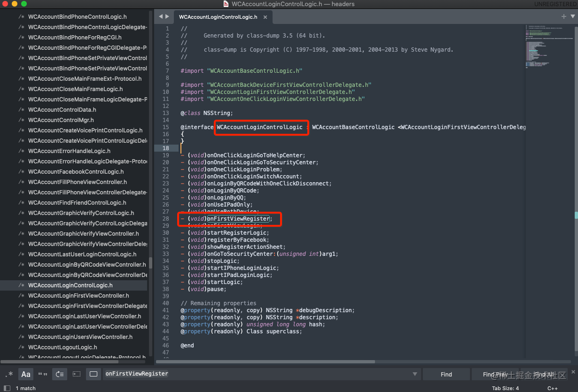
Task: Open the Tab Size: 4 menu
Action: pyautogui.click(x=506, y=388)
